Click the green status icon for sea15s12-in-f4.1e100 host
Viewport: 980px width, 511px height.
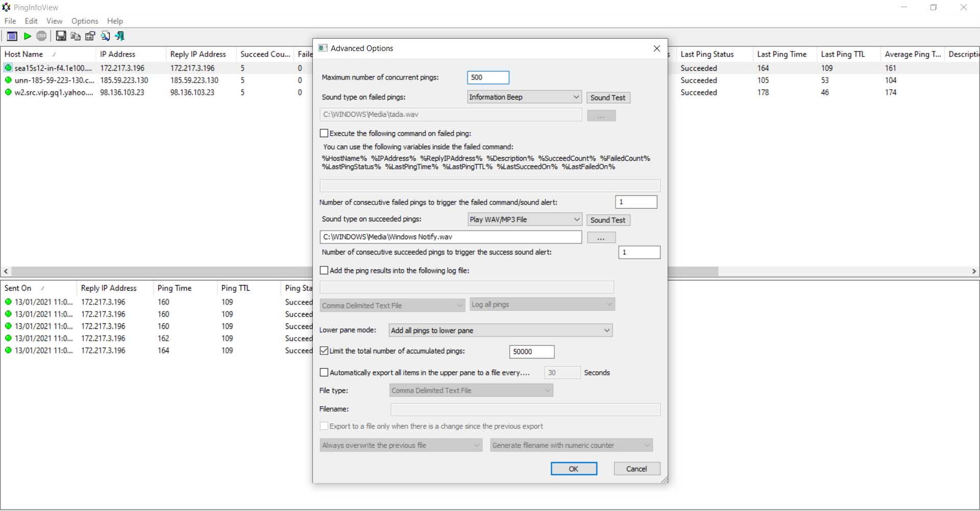point(8,68)
